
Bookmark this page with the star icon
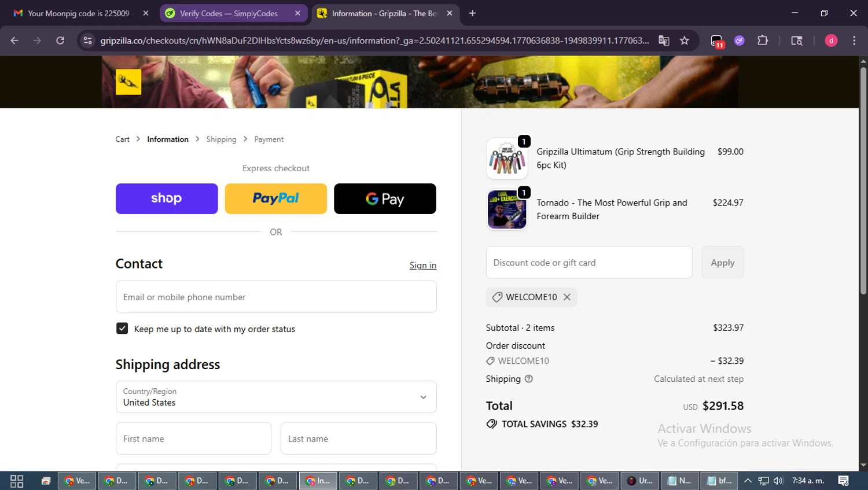coord(685,40)
